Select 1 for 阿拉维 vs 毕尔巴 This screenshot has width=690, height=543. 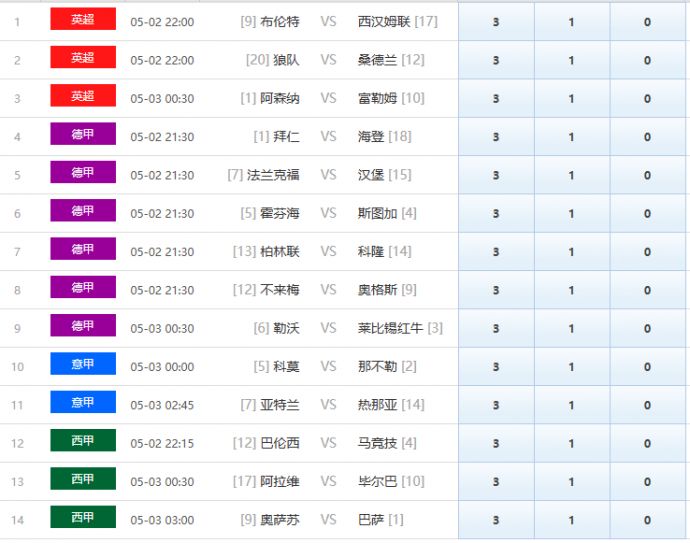[x=572, y=481]
